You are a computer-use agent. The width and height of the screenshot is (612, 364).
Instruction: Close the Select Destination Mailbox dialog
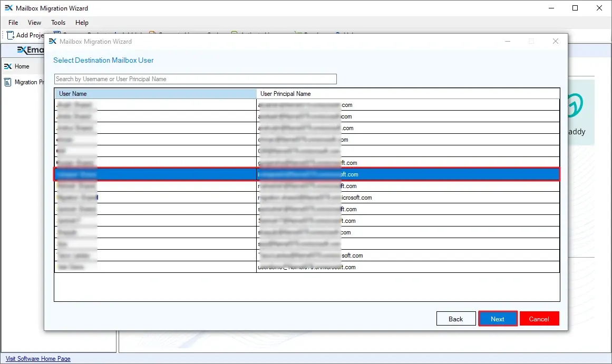555,41
